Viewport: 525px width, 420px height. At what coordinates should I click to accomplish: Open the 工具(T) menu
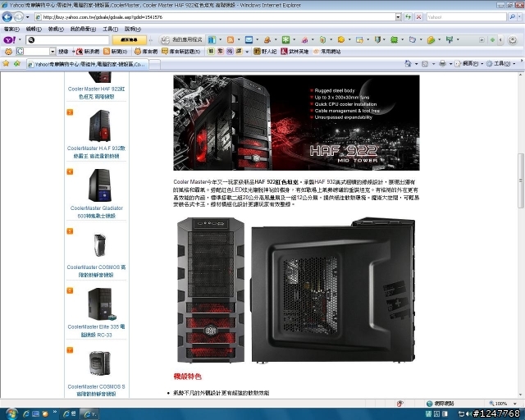(110, 30)
